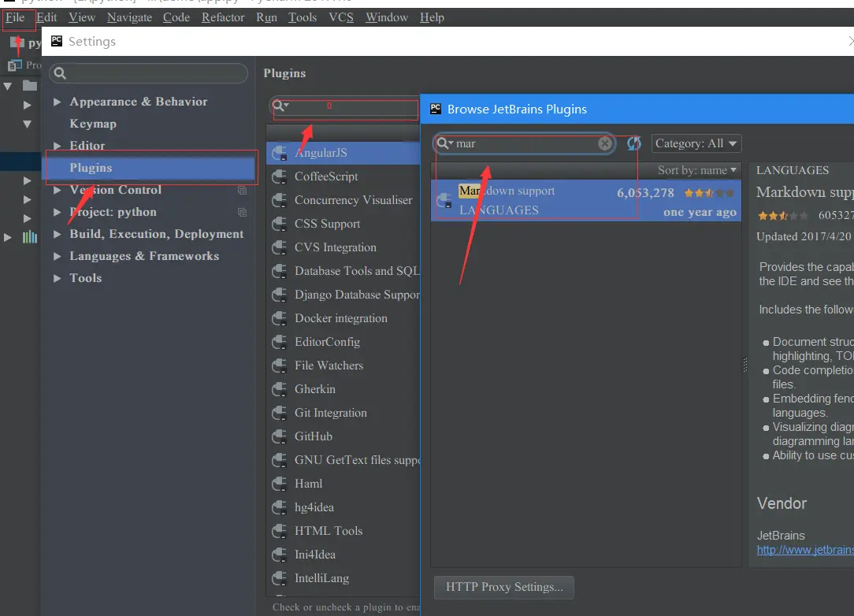The image size is (854, 616).
Task: Click the Version Control project-level icon
Action: coord(243,190)
